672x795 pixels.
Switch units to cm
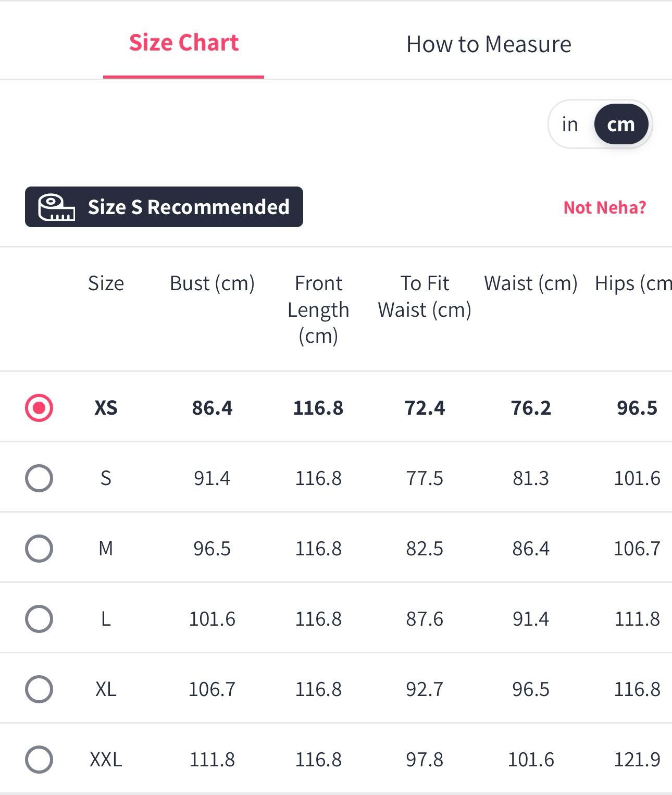point(621,125)
